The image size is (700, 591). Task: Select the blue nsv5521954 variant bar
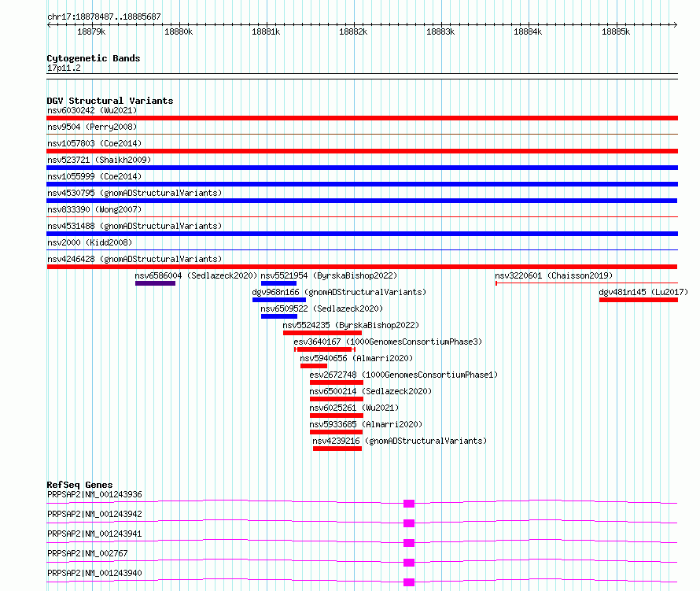pos(278,283)
